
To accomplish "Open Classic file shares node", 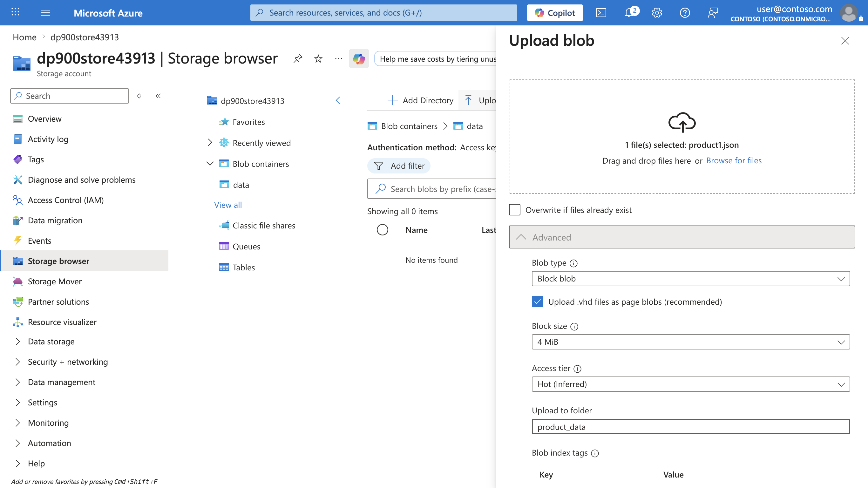I will 264,226.
